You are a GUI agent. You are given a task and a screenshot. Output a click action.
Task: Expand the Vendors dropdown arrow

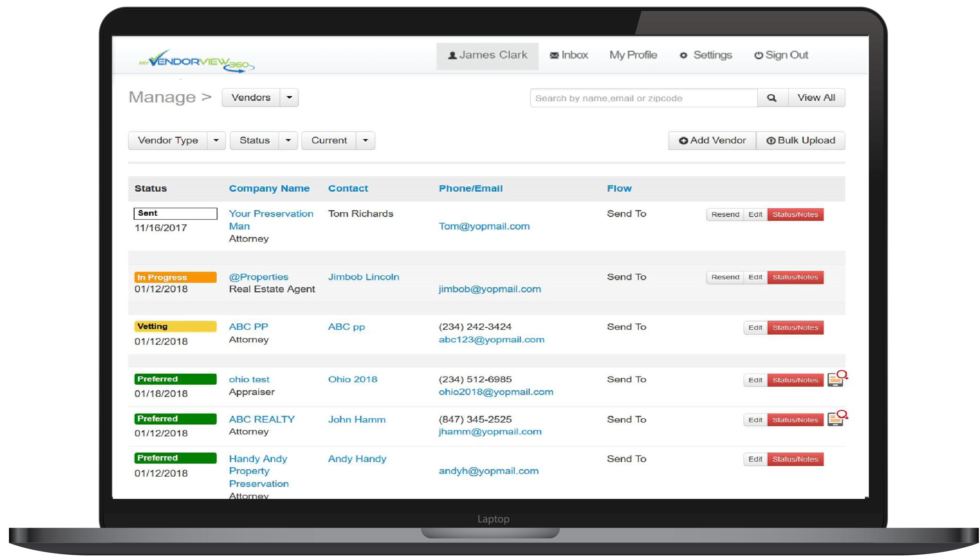tap(289, 98)
